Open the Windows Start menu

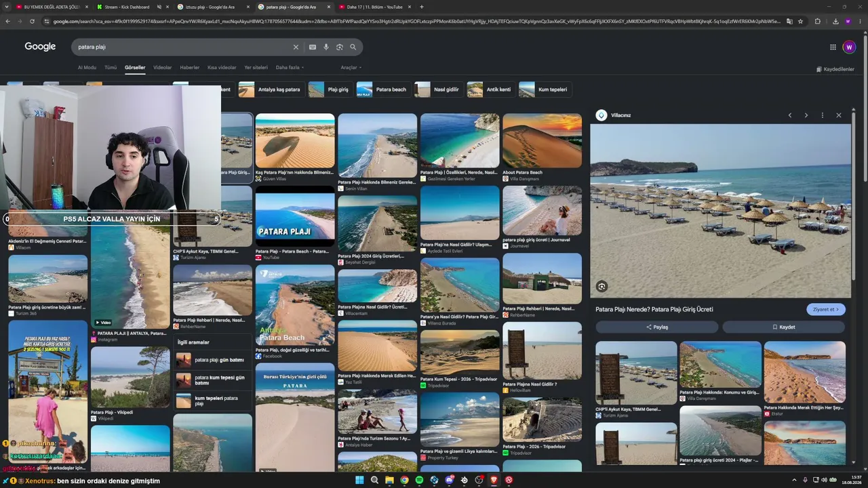point(359,480)
